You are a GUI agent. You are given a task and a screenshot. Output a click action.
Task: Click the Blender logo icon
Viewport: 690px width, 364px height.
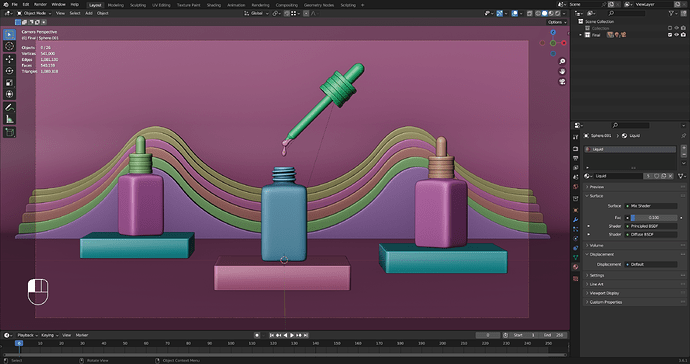(6, 4)
